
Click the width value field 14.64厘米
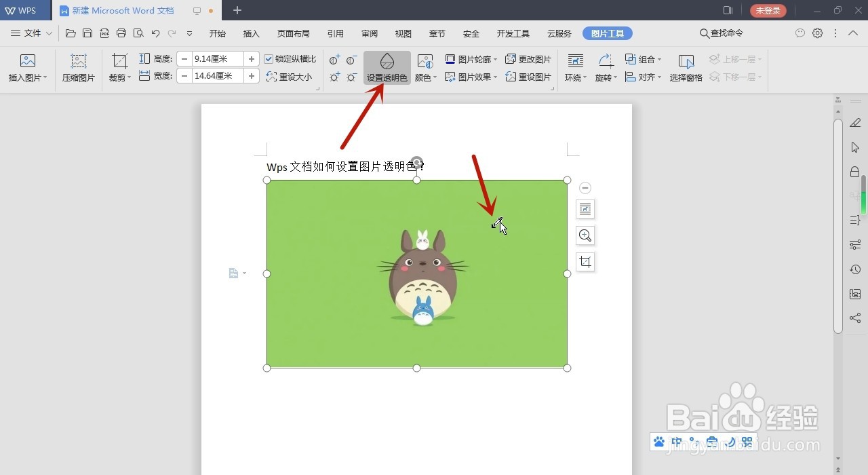(x=218, y=76)
